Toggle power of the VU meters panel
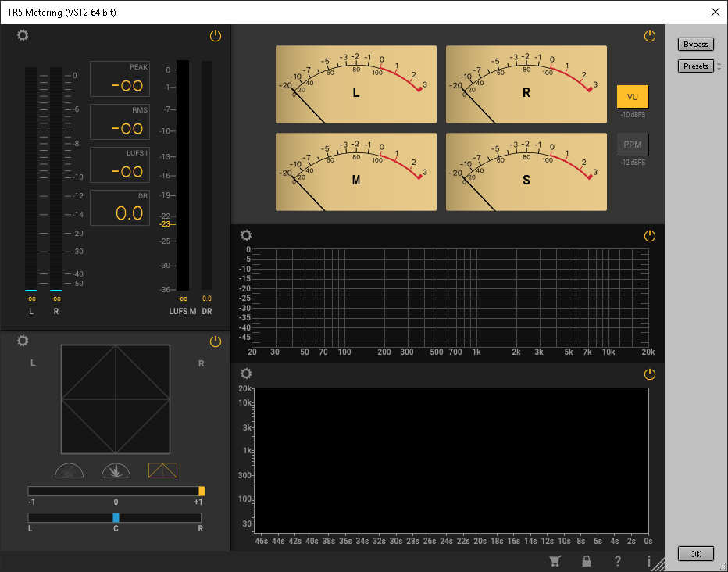This screenshot has width=728, height=572. pos(649,36)
